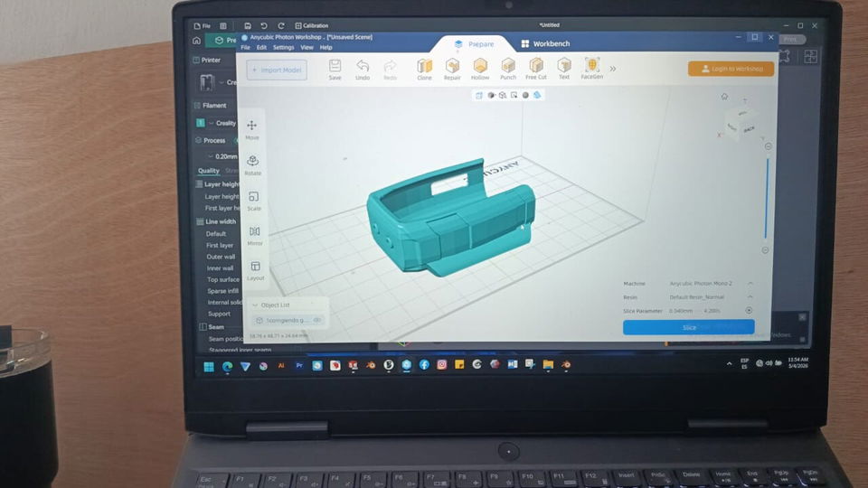Image resolution: width=868 pixels, height=488 pixels.
Task: Open the FaceGen tool
Action: point(591,69)
